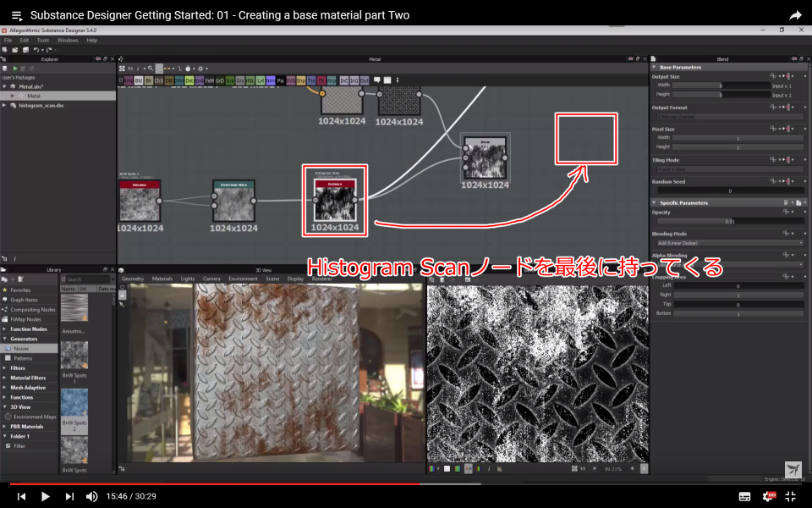
Task: Collapse the Metal.sbs* package
Action: [5, 86]
